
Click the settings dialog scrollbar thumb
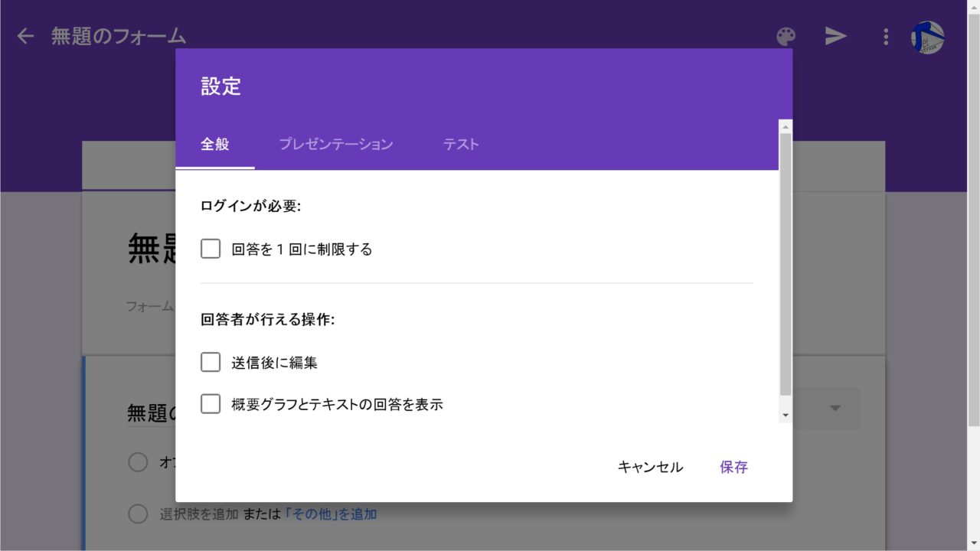pos(785,264)
